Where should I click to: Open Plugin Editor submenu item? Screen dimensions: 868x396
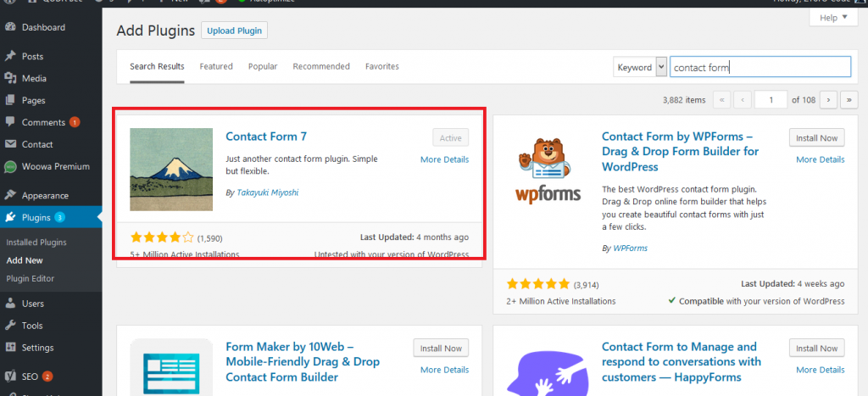tap(31, 279)
